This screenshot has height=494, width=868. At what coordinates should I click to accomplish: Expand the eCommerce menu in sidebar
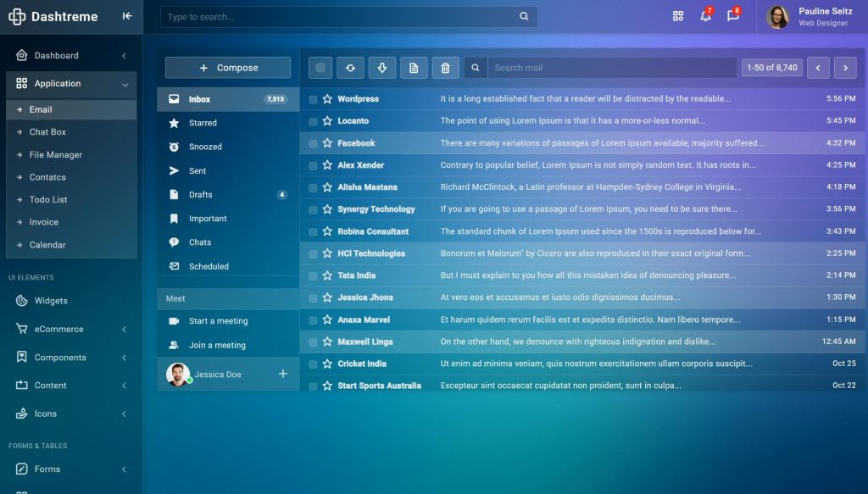pyautogui.click(x=59, y=329)
